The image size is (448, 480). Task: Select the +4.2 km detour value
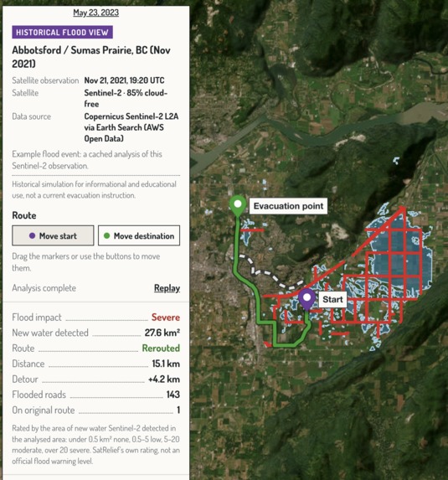click(164, 379)
